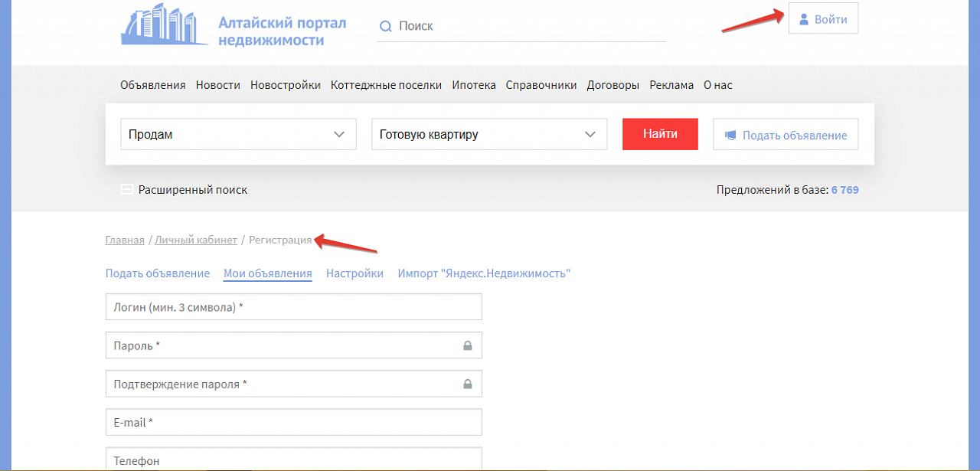This screenshot has width=980, height=471.
Task: Select the Настройки tab
Action: tap(354, 273)
